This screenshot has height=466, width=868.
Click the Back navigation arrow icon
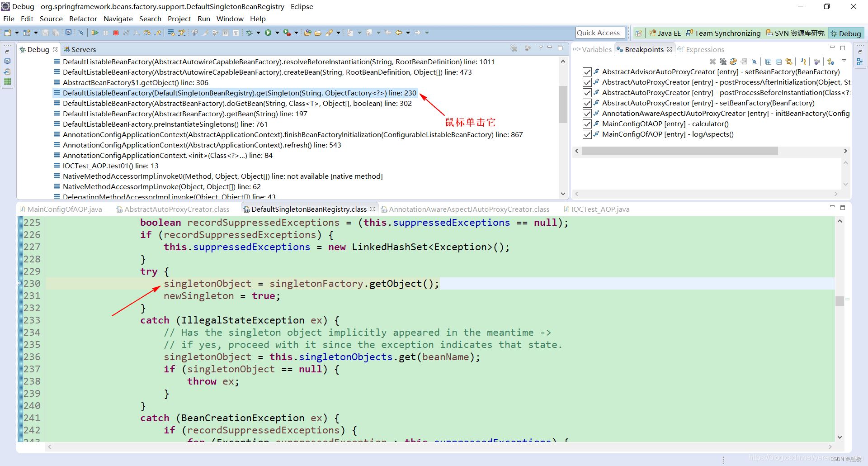(398, 33)
